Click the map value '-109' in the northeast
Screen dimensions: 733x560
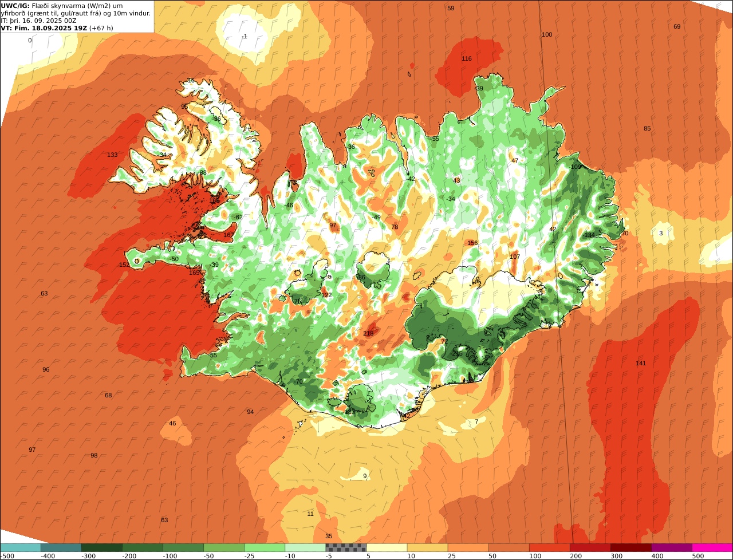pos(574,167)
